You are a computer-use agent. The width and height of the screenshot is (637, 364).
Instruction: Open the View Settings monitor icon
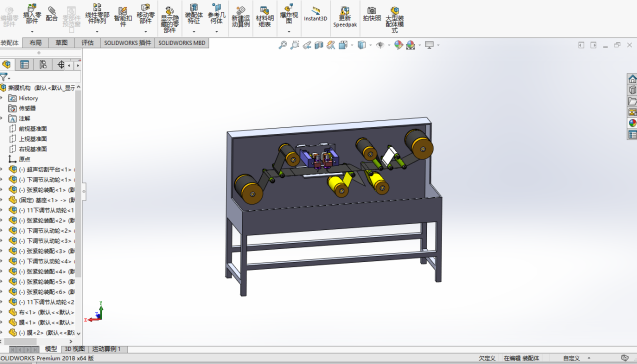point(429,45)
